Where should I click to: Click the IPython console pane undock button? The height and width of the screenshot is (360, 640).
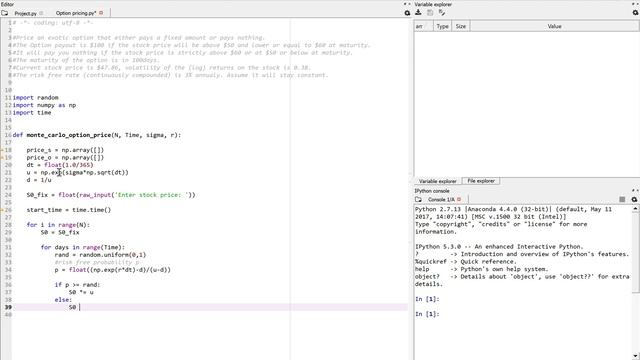click(633, 191)
